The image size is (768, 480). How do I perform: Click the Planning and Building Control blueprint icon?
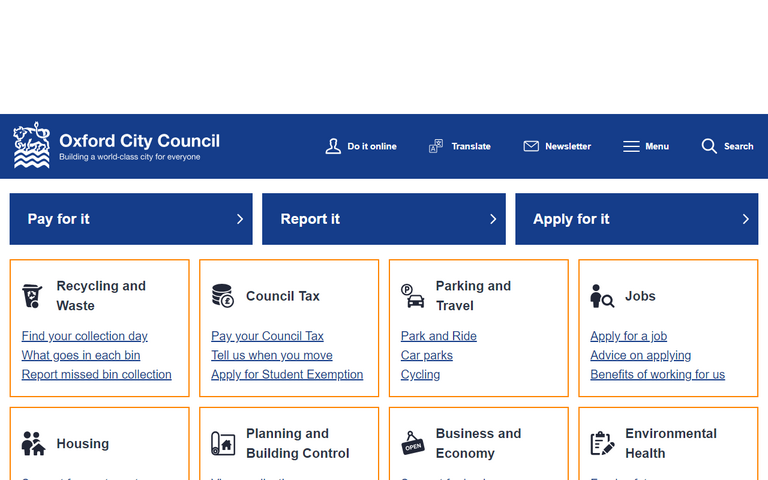point(222,444)
